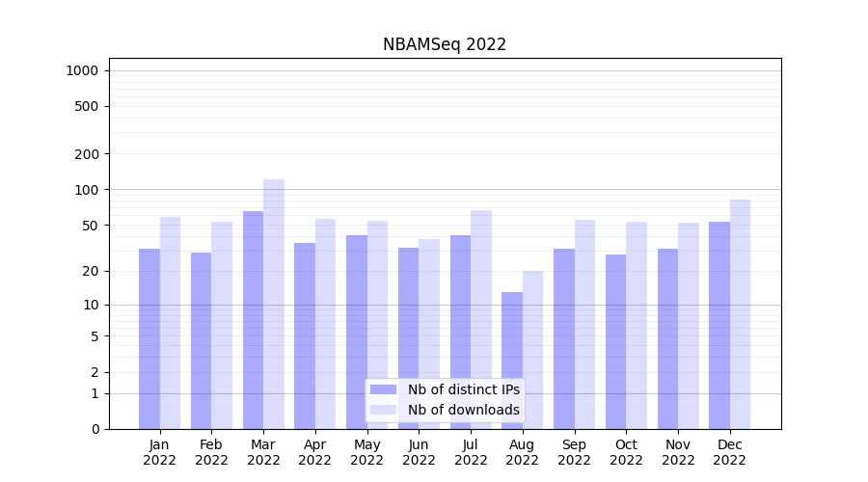Select the 0 y-axis tick label
The height and width of the screenshot is (482, 868).
(x=95, y=429)
